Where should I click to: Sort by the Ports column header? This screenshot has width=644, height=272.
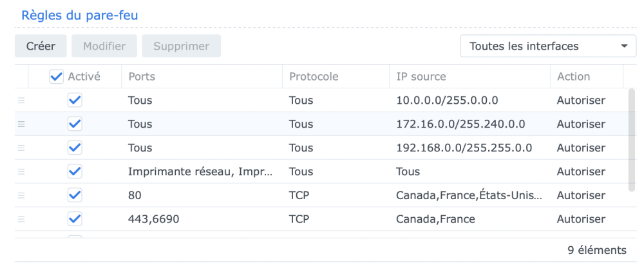click(201, 77)
